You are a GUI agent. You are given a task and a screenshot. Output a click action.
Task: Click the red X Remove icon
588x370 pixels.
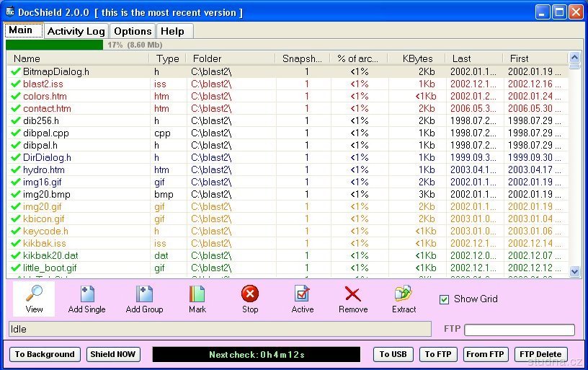(x=353, y=294)
